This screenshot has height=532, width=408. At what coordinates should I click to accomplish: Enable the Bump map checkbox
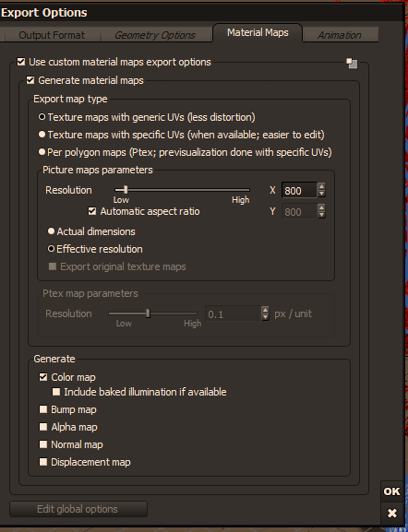[43, 409]
